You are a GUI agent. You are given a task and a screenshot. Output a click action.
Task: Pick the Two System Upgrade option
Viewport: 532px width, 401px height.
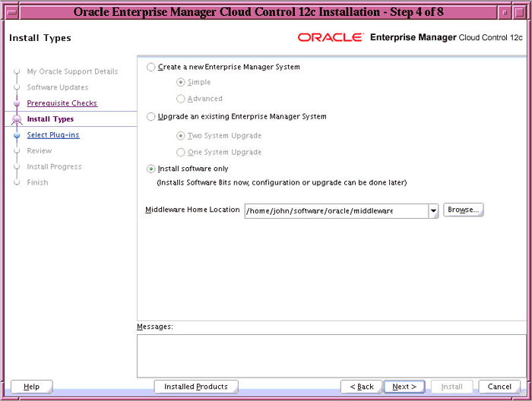(181, 136)
